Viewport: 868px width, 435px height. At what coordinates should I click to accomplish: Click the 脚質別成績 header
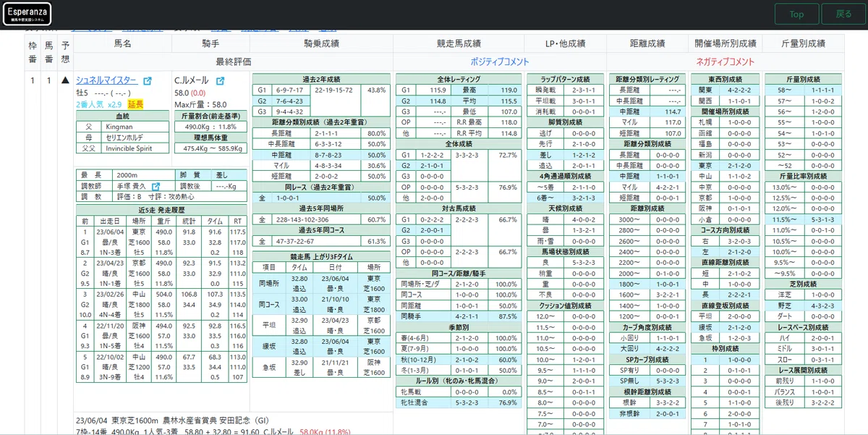pyautogui.click(x=566, y=122)
